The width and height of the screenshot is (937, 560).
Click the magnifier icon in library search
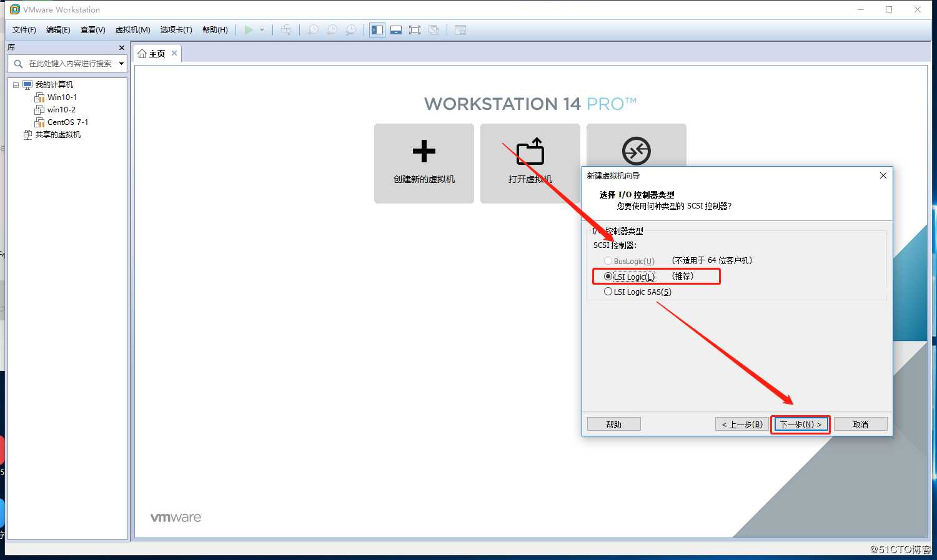pos(18,64)
